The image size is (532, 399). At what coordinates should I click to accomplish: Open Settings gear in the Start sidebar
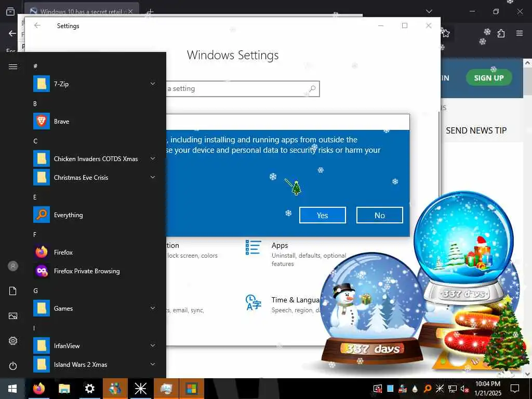point(13,341)
